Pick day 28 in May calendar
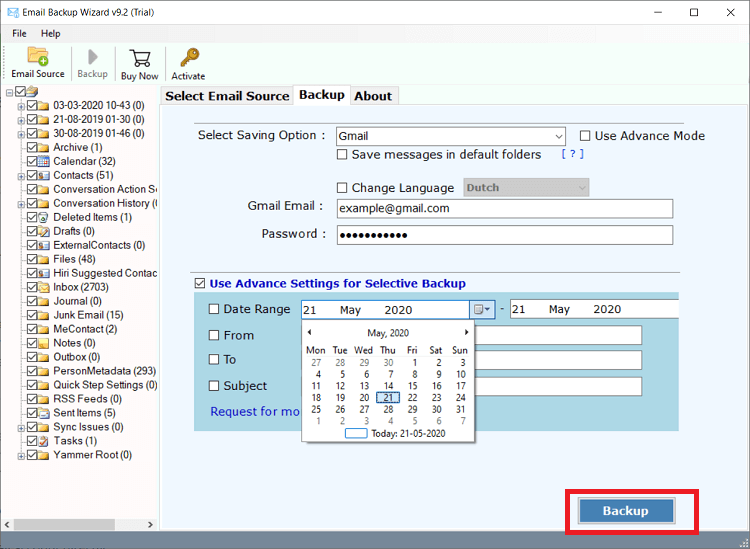 pos(388,409)
